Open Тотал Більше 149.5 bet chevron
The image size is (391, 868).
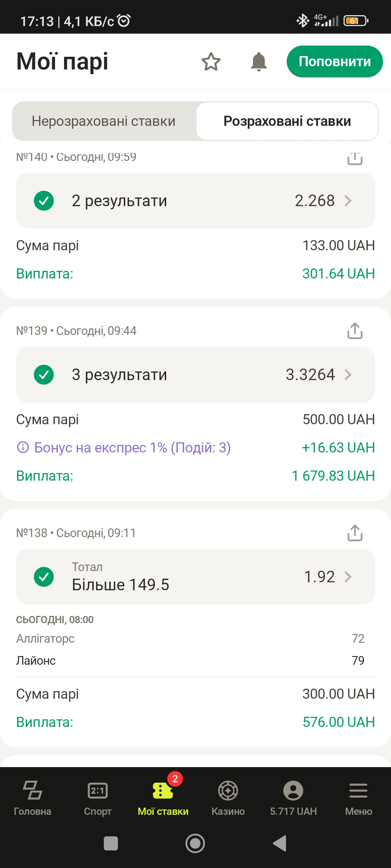point(348,577)
